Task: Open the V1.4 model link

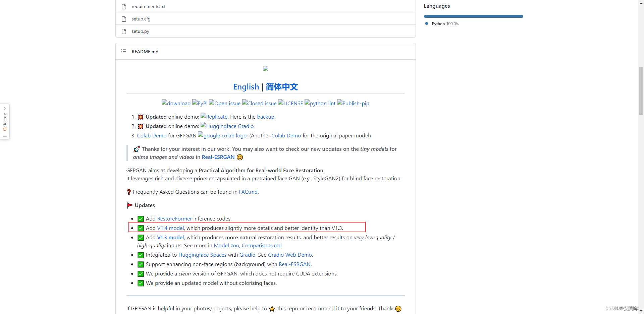Action: point(170,228)
